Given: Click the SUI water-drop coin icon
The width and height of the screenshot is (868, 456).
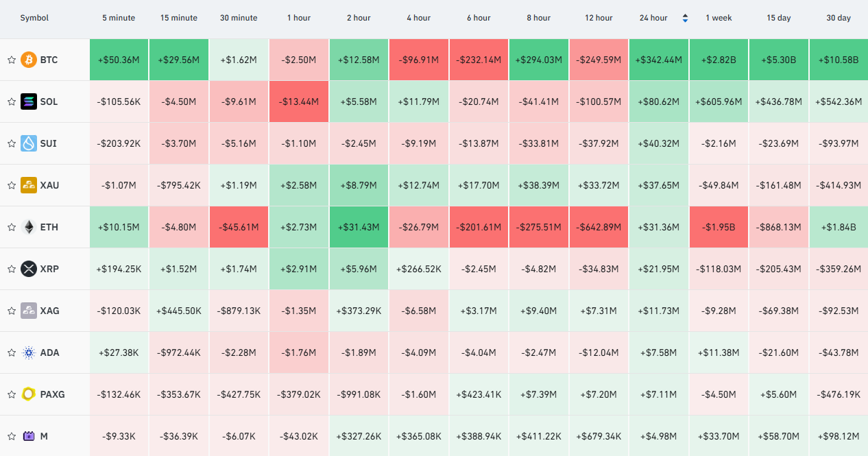Looking at the screenshot, I should tap(29, 143).
